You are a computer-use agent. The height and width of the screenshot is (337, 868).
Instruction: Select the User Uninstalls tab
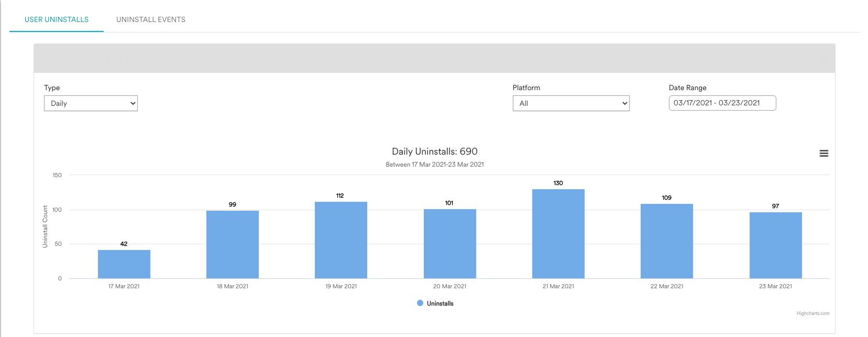pos(57,19)
